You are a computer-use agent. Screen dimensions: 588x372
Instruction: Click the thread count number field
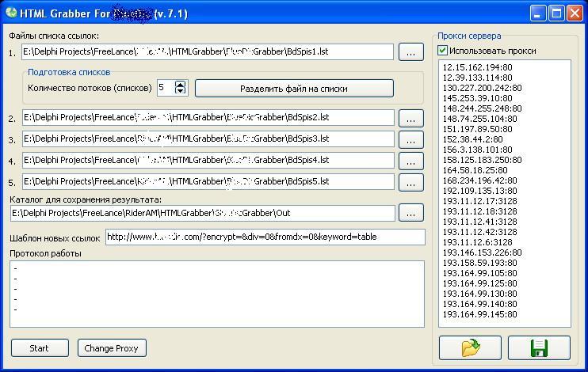165,88
